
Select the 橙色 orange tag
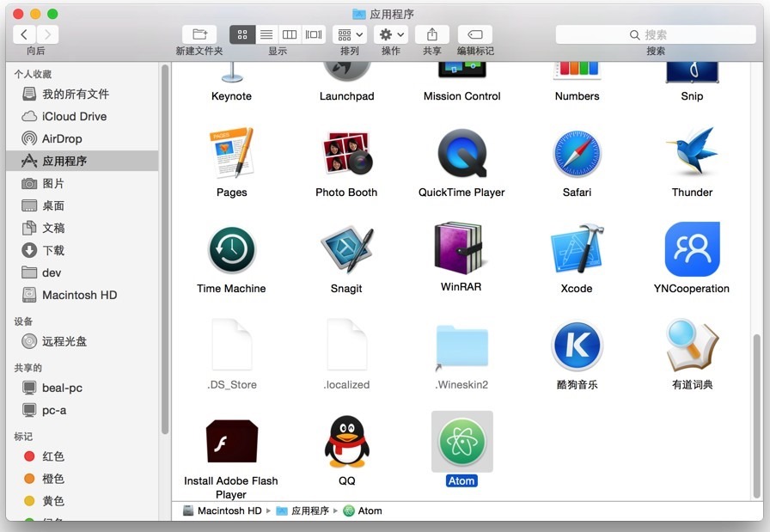(x=82, y=479)
